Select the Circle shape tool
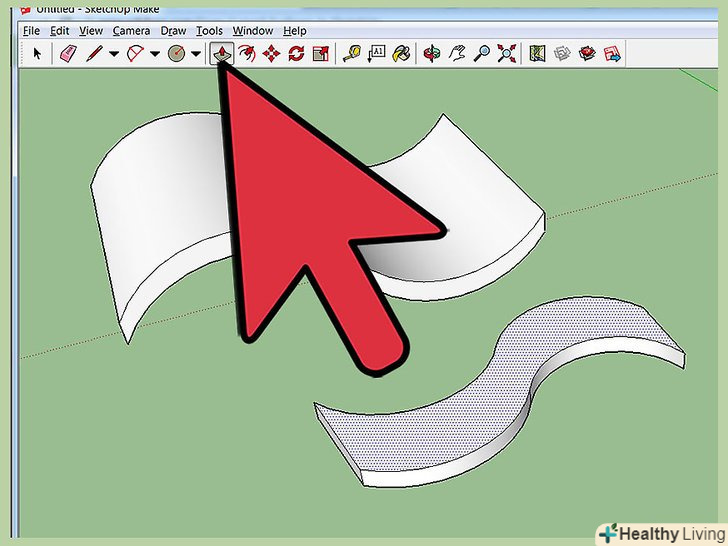This screenshot has height=546, width=728. [176, 53]
